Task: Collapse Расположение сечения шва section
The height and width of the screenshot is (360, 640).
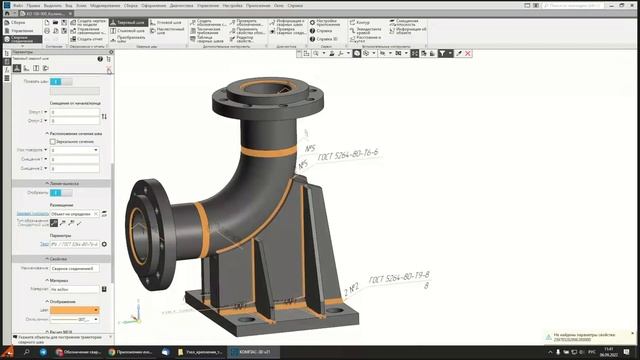Action: (47, 133)
